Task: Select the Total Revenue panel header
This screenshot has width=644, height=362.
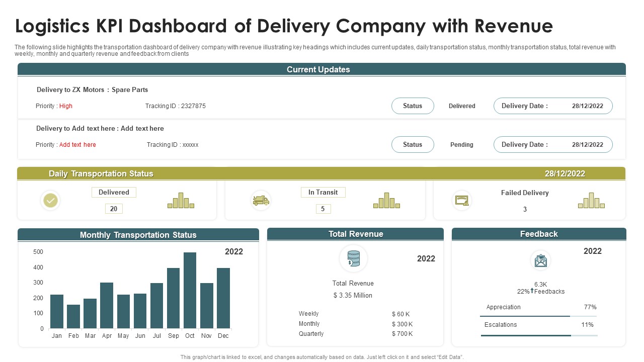Action: [x=355, y=234]
